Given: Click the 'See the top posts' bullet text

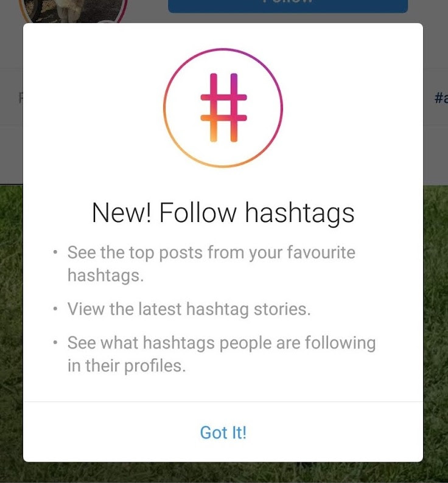Looking at the screenshot, I should 211,263.
